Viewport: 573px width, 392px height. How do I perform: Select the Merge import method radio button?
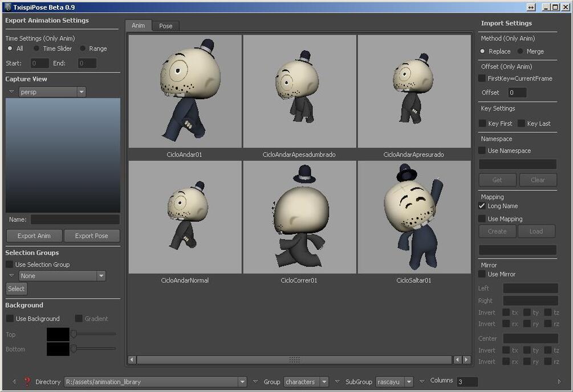(x=520, y=51)
